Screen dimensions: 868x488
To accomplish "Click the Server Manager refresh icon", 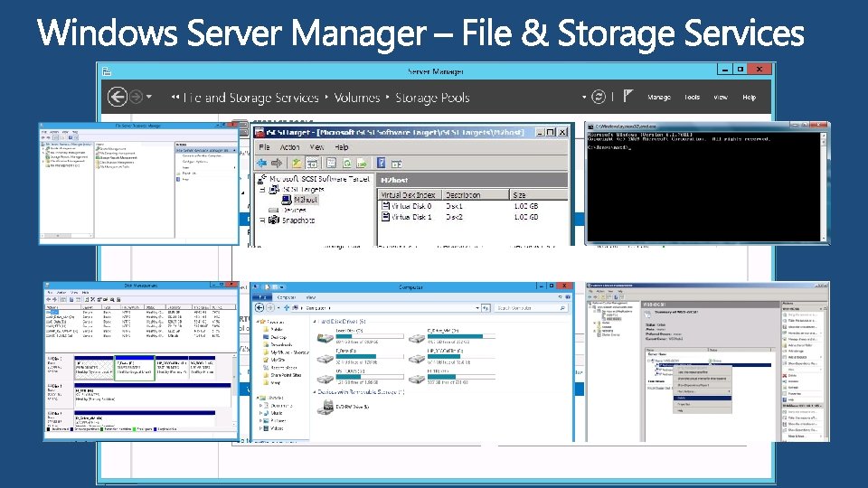I will (x=599, y=97).
